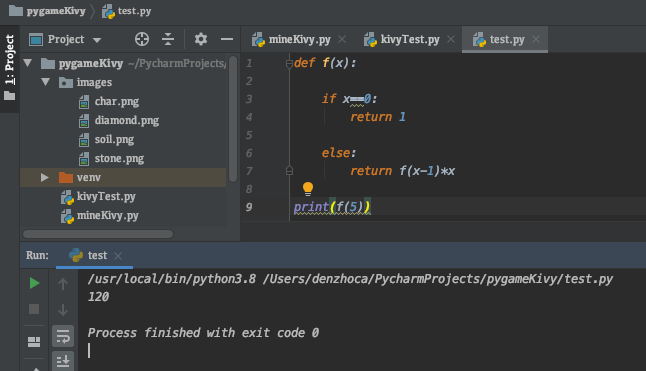Toggle soft-wrap in run console
Image resolution: width=646 pixels, height=371 pixels.
pyautogui.click(x=63, y=336)
